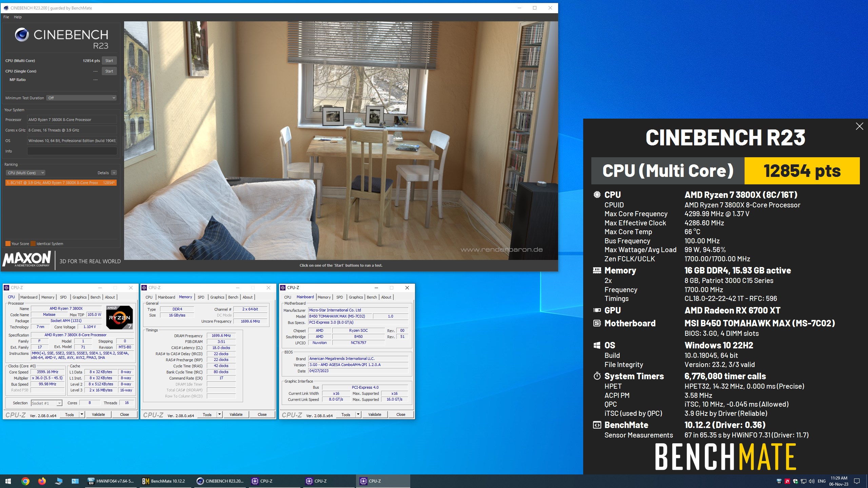Switch to SPD tab in CPU-Z Processor window
Screen dimensions: 868x488
[x=63, y=297]
